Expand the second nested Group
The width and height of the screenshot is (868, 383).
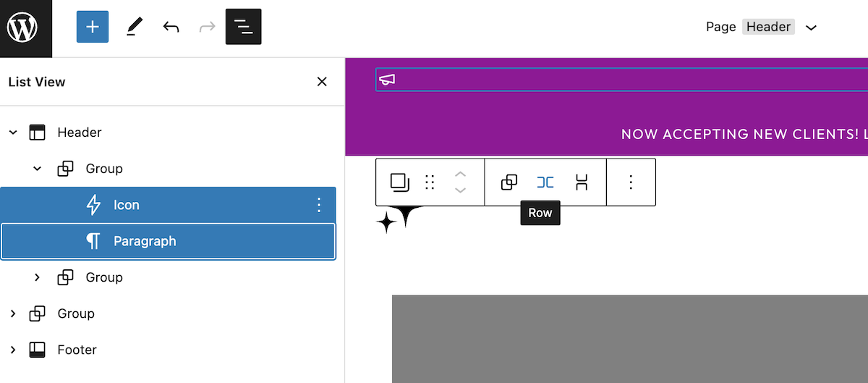coord(38,277)
